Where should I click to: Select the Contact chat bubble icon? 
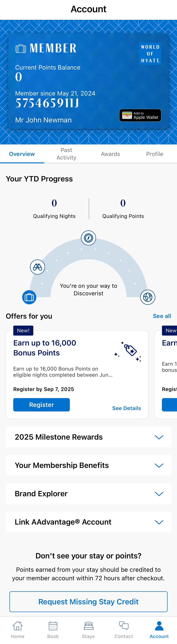coord(124,625)
